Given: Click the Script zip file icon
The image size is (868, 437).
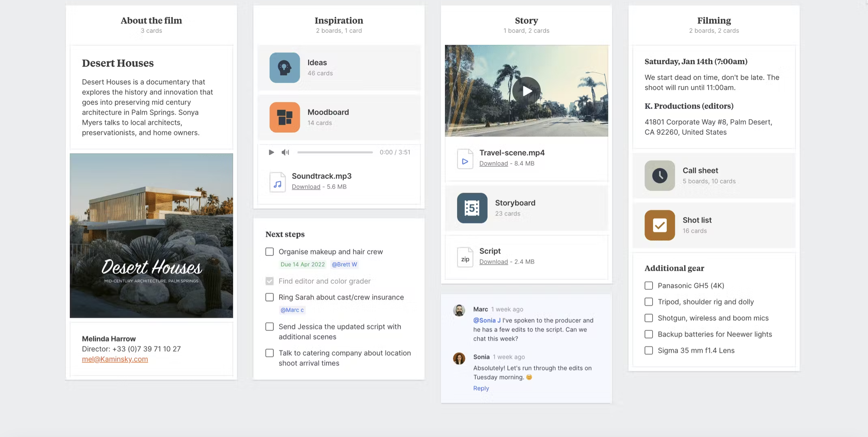Looking at the screenshot, I should coord(465,257).
